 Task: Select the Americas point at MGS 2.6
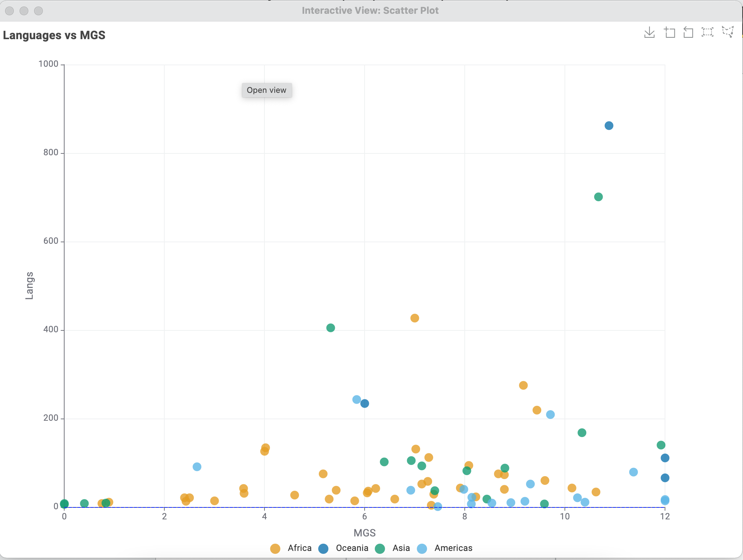pos(197,467)
